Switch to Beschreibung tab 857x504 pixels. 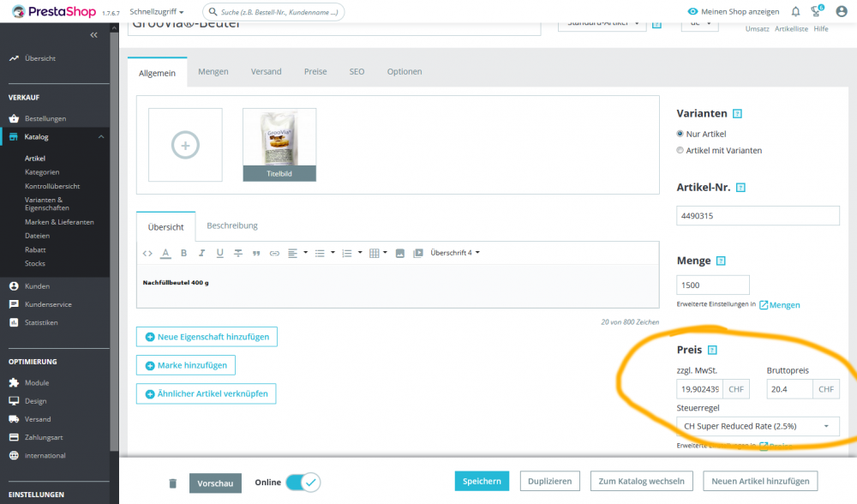click(232, 225)
